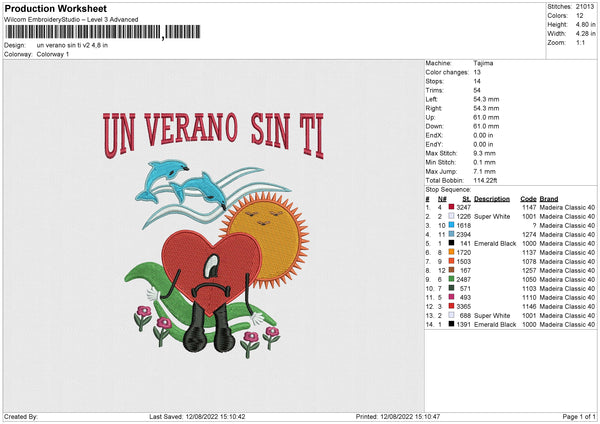Select the "Colorway 1" value

click(x=53, y=54)
